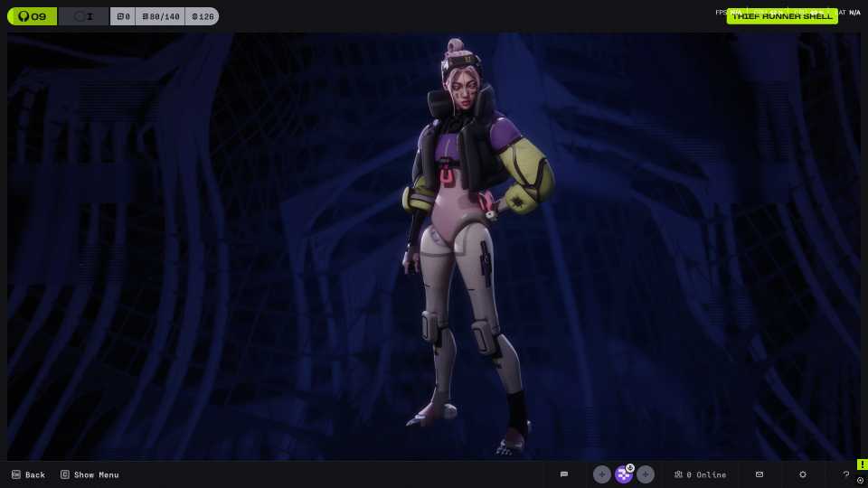Go Back using the bottom-left button
This screenshot has height=488, width=868.
tap(28, 474)
